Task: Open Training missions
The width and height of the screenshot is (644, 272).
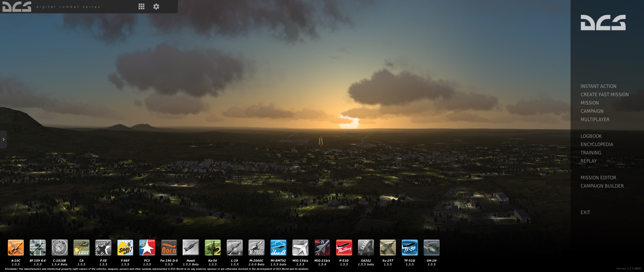Action: [591, 153]
